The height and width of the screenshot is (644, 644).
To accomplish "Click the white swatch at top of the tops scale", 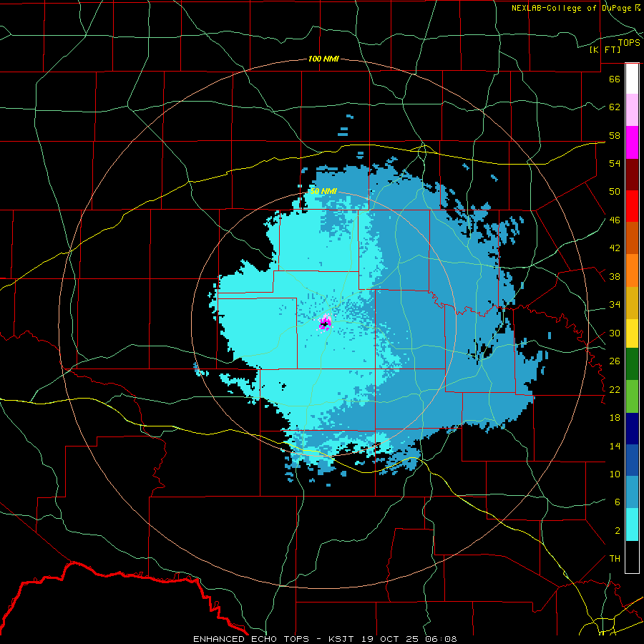I will tap(632, 79).
